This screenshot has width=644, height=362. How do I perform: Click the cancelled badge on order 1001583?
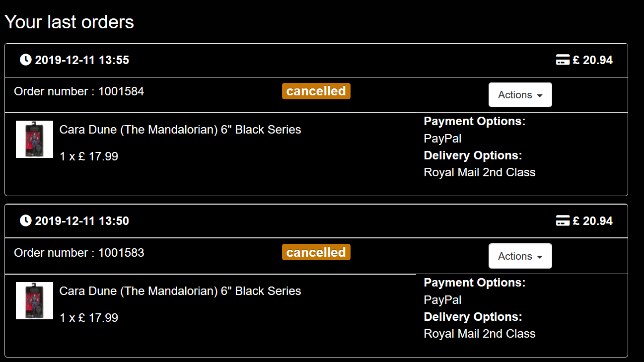(316, 252)
